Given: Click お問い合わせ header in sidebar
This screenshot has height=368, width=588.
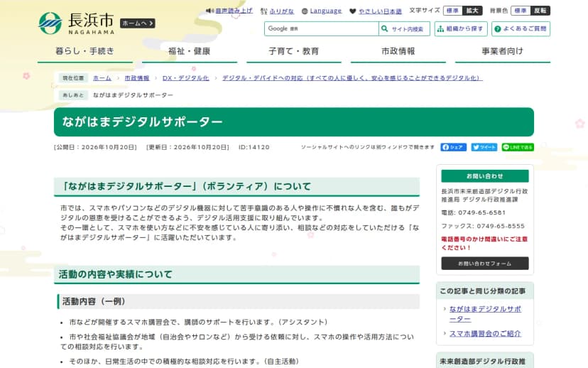Looking at the screenshot, I should 485,176.
